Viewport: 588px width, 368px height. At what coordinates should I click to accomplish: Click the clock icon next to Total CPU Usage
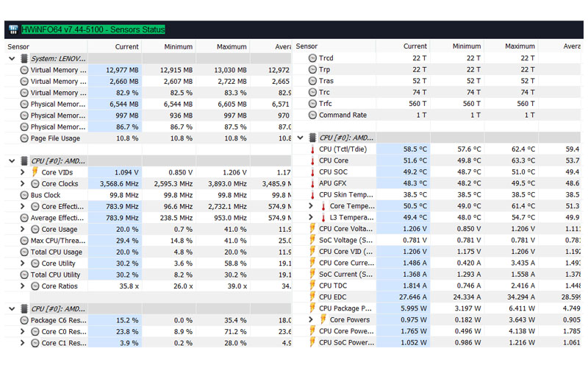(x=24, y=252)
